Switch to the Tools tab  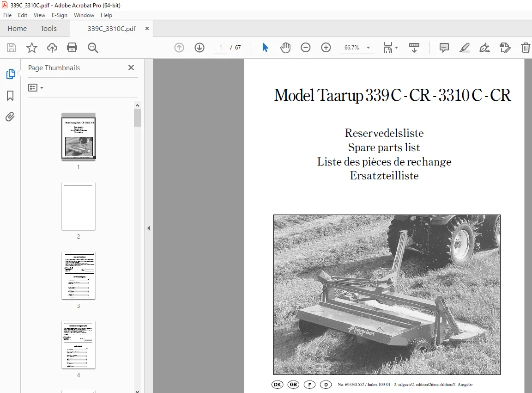coord(48,29)
